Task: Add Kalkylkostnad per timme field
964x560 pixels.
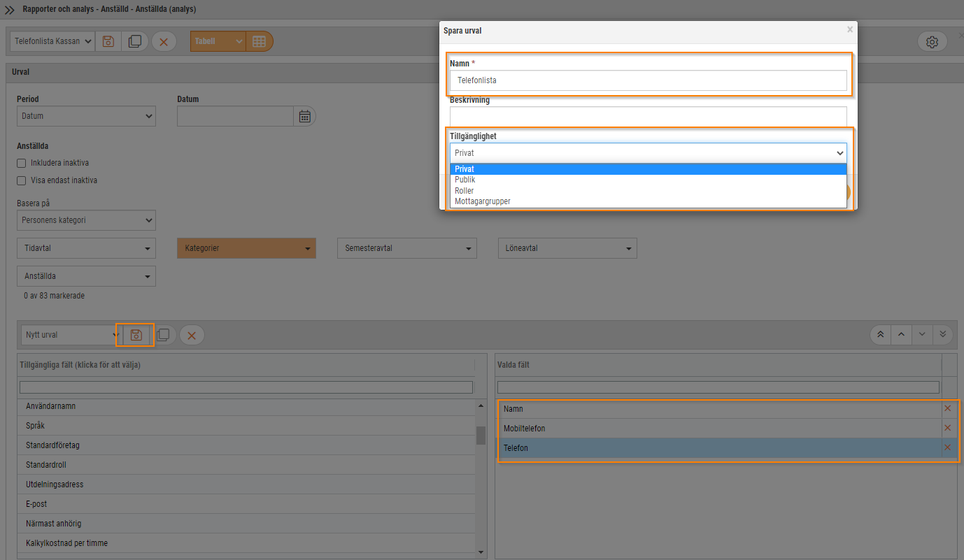Action: click(x=246, y=543)
